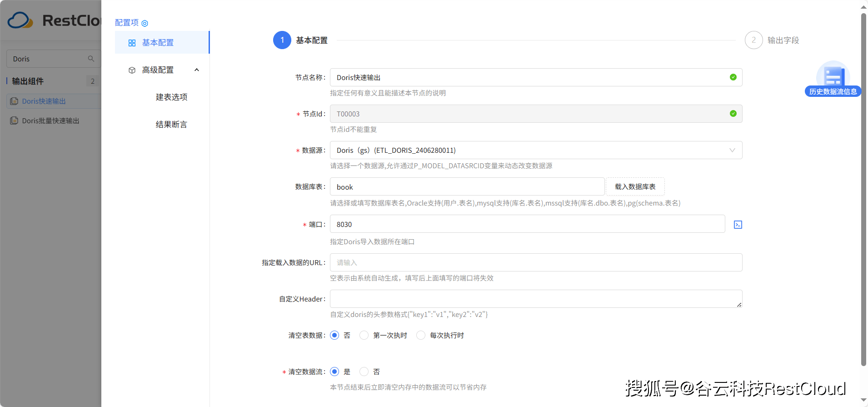
Task: Collapse the 高级配置 menu section
Action: [197, 70]
